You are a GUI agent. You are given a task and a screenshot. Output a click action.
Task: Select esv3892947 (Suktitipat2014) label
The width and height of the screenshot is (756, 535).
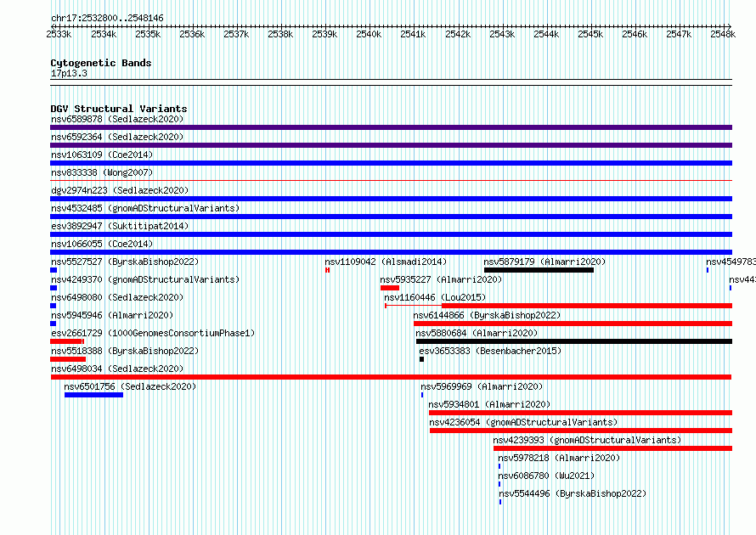pos(120,226)
